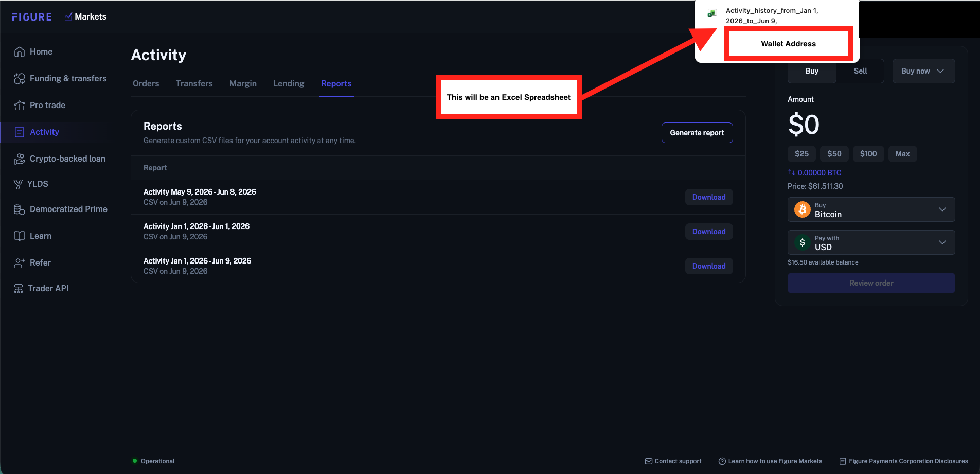Viewport: 980px width, 474px height.
Task: Switch to the Orders tab
Action: [x=146, y=84]
